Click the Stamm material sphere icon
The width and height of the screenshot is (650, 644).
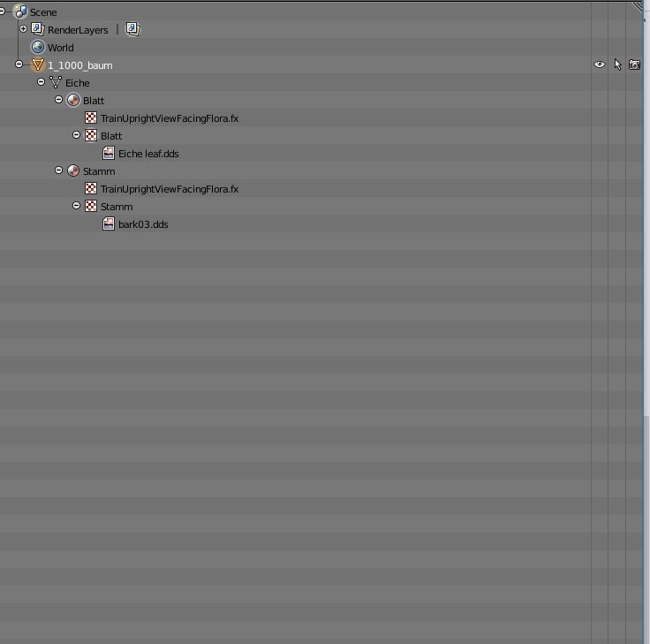point(73,170)
